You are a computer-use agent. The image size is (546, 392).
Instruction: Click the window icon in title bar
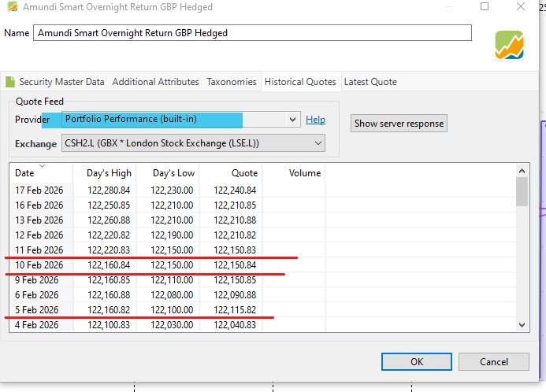[9, 7]
